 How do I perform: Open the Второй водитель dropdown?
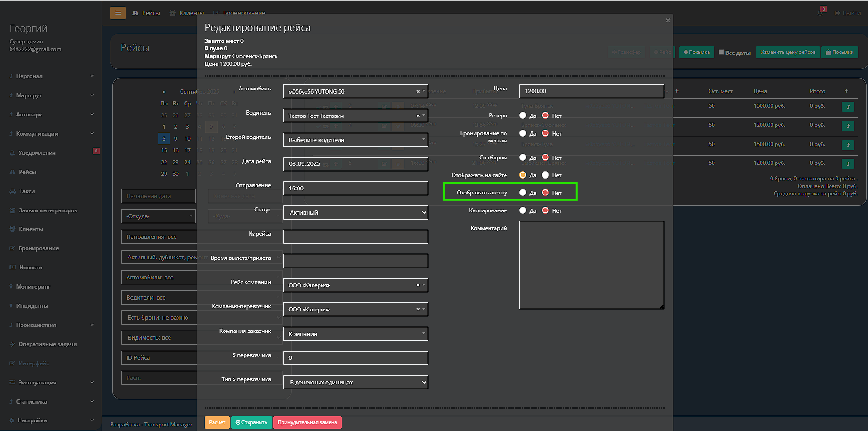355,140
